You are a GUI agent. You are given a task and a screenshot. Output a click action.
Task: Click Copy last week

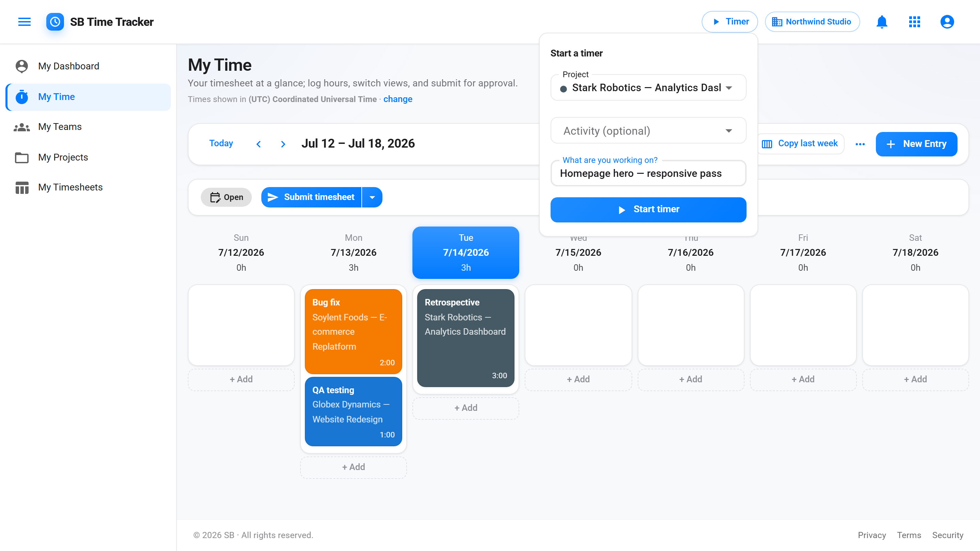coord(800,144)
